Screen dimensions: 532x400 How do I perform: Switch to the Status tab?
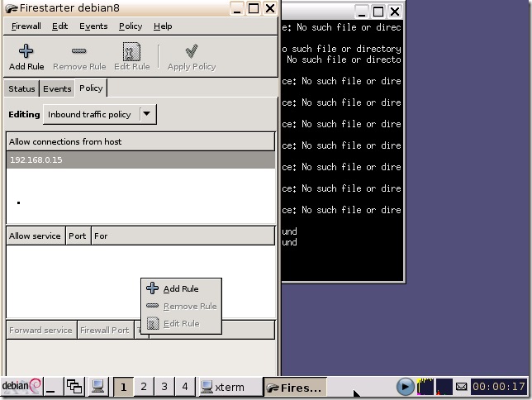click(21, 89)
